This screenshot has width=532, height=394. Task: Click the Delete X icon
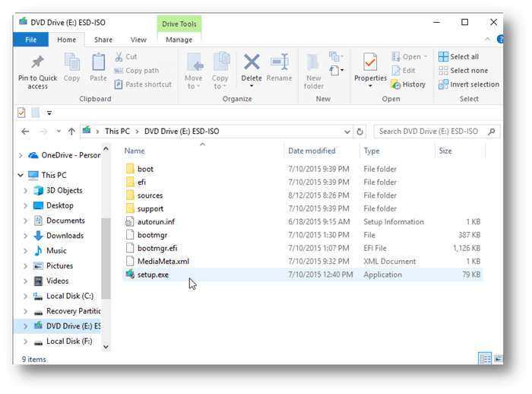click(x=252, y=62)
